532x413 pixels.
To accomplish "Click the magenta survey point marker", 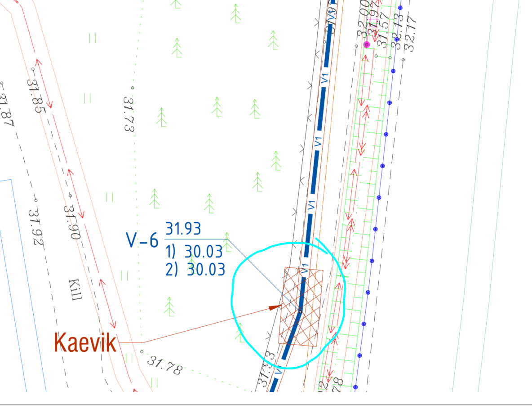I will (367, 44).
